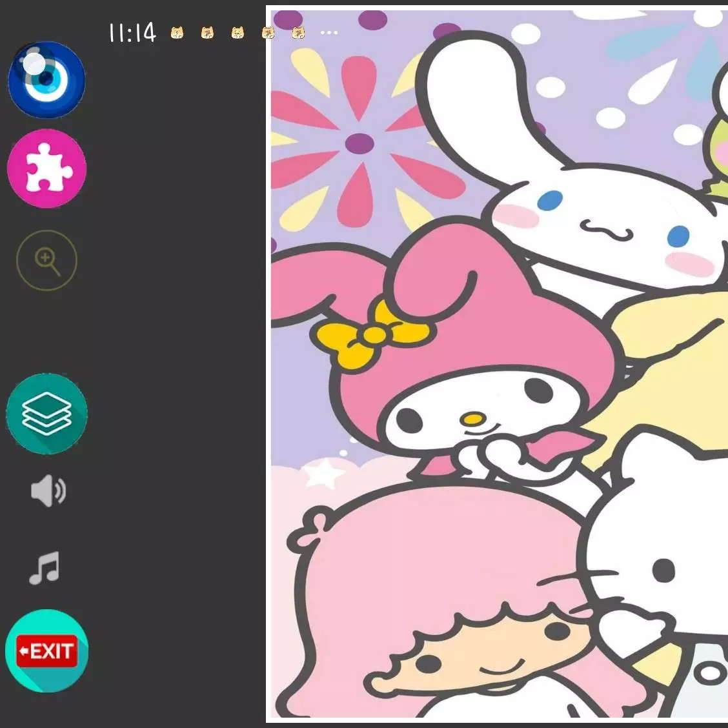Mute the sound effects speaker
The height and width of the screenshot is (728, 728).
pos(48,492)
